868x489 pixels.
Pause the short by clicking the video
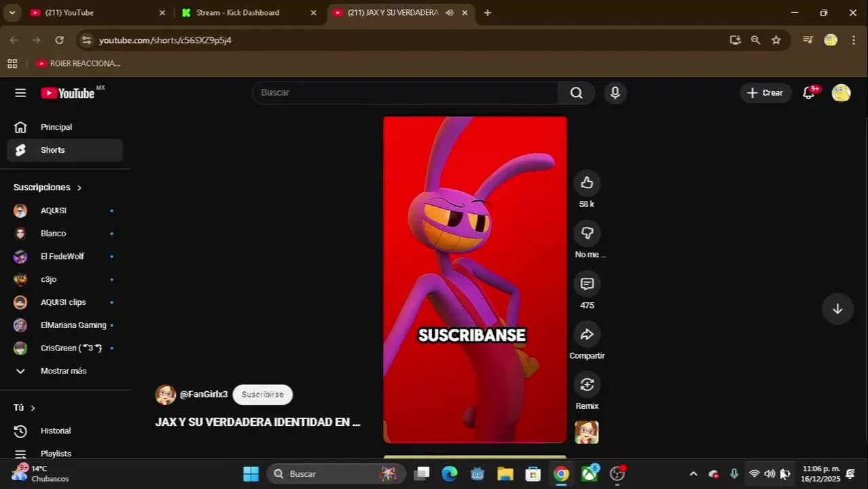click(475, 279)
